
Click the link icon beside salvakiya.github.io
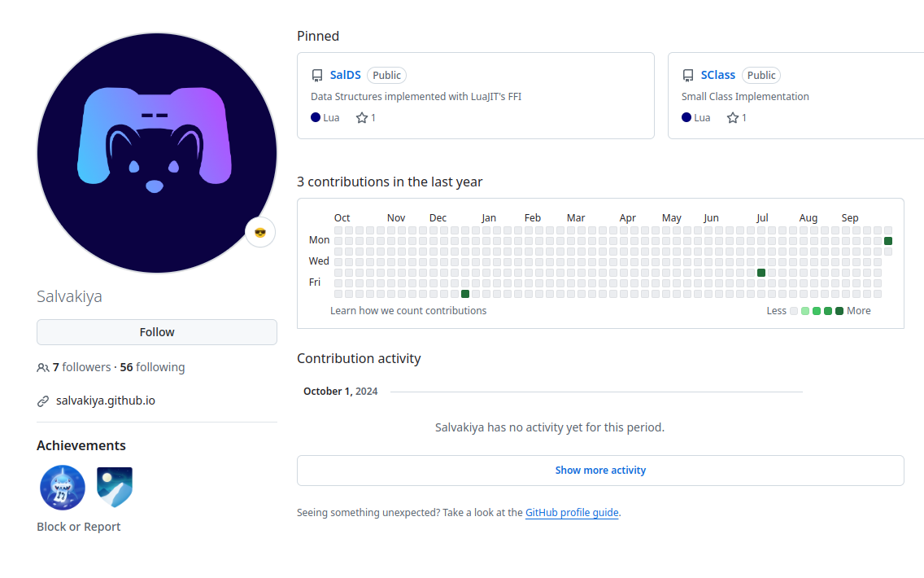[x=43, y=401]
